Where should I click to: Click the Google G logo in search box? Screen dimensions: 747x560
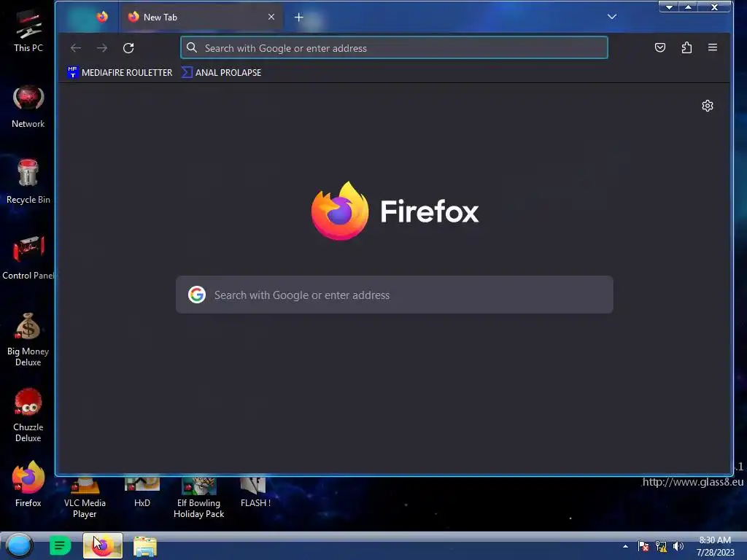pyautogui.click(x=197, y=295)
